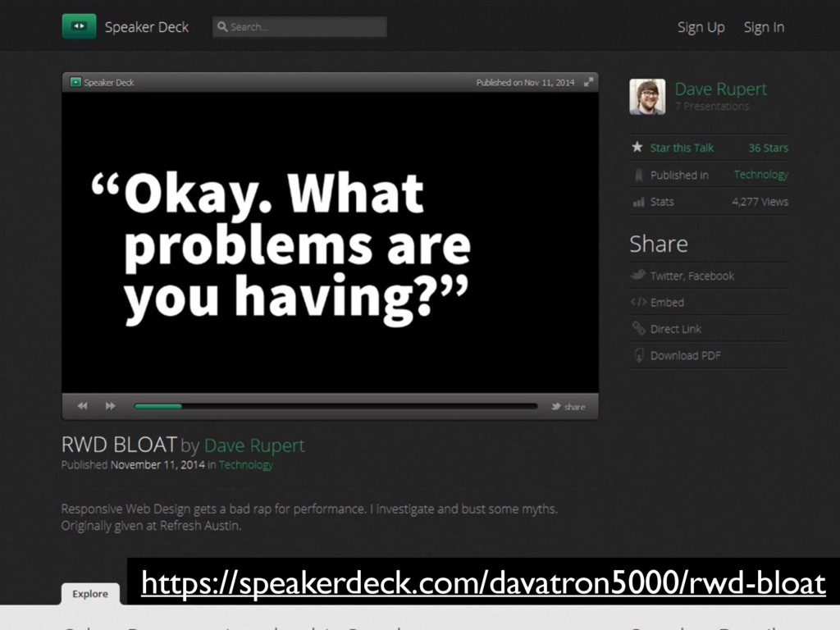Click the Twitter bird share icon in player
Viewport: 840px width, 630px height.
pyautogui.click(x=556, y=407)
